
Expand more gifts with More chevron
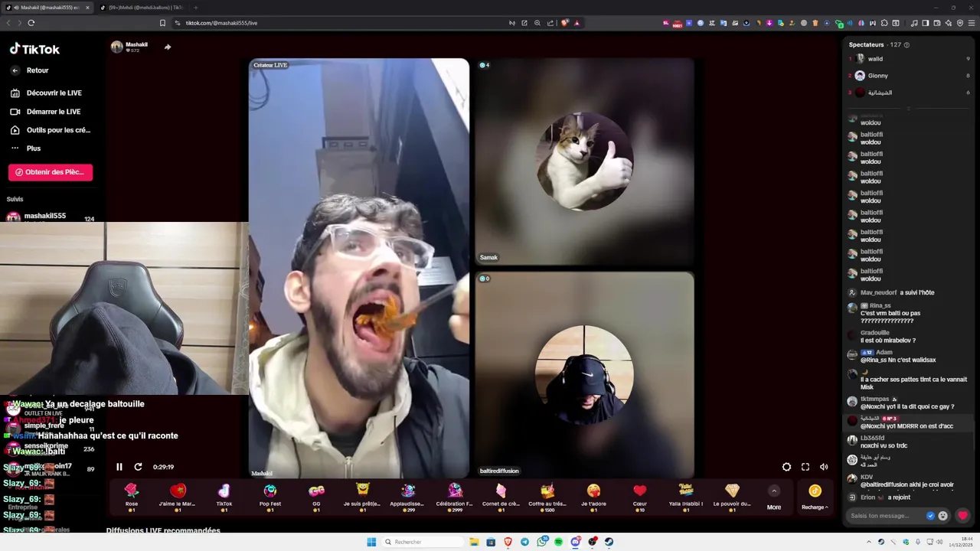click(x=774, y=491)
